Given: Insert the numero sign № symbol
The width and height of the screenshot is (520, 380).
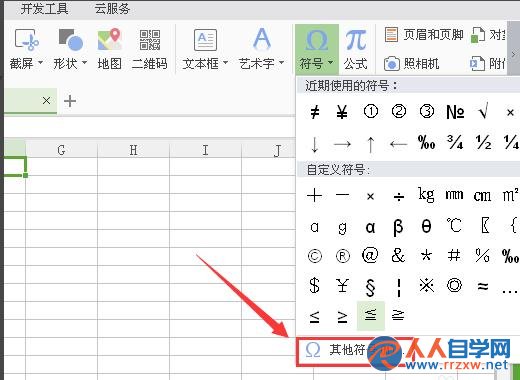Looking at the screenshot, I should [455, 112].
